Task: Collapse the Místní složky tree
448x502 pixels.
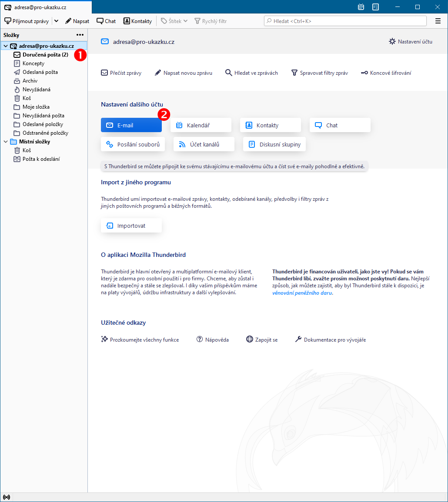Action: point(6,142)
